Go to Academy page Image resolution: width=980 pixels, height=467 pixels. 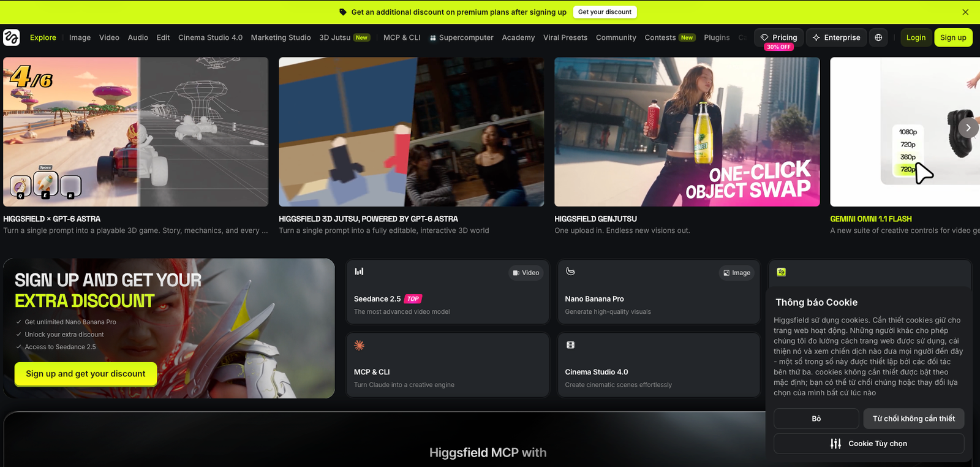tap(518, 37)
